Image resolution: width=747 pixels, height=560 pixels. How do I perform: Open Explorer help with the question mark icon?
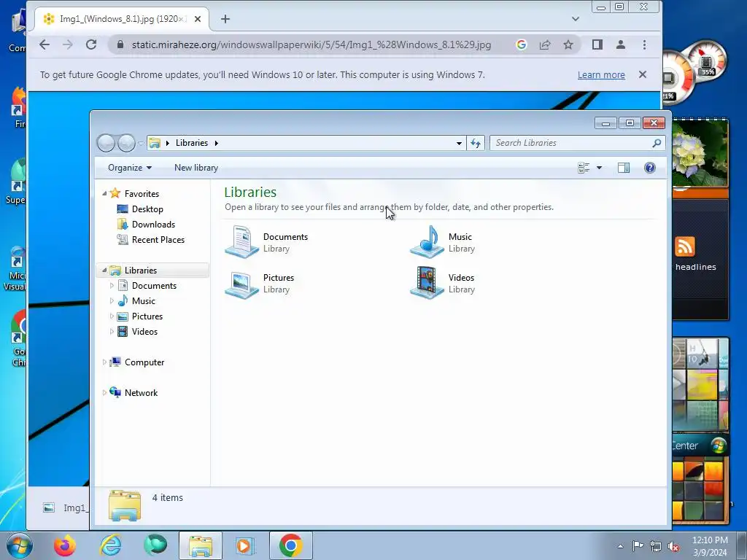pos(650,168)
